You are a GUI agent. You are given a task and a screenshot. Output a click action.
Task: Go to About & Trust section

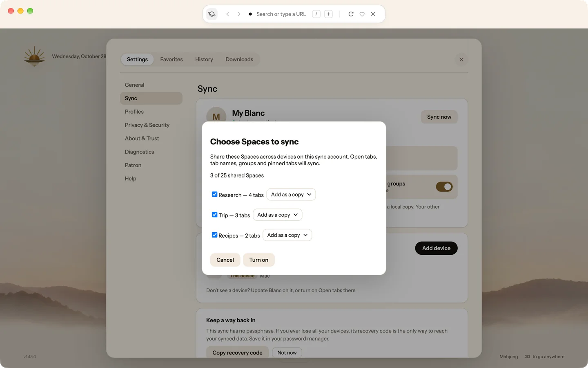(151, 139)
